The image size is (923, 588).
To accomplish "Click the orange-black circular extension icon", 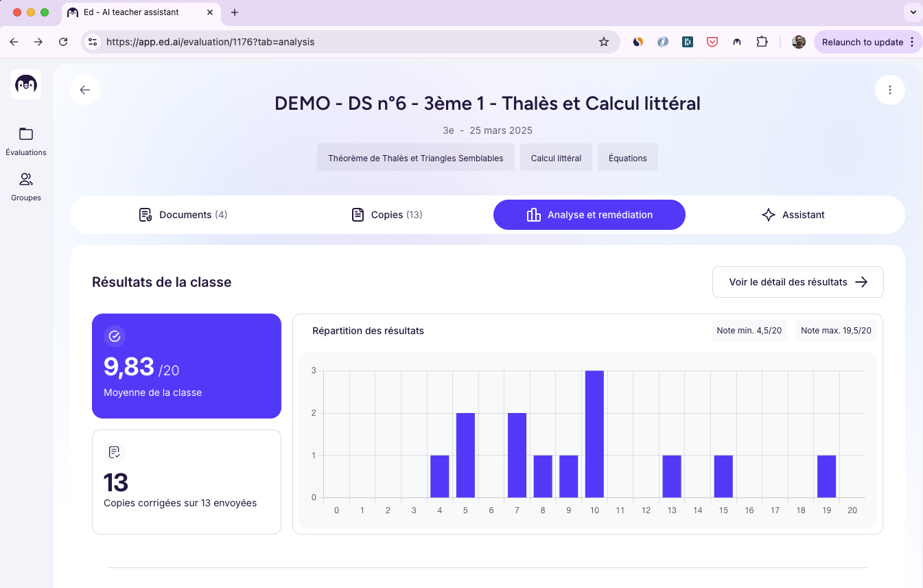I will (x=638, y=42).
